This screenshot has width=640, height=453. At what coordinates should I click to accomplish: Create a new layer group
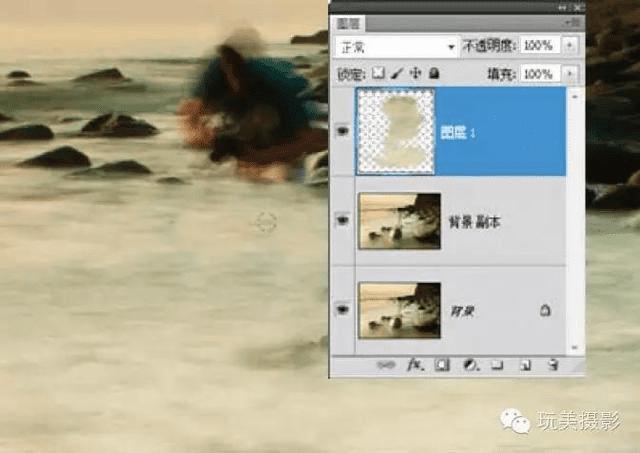click(497, 365)
